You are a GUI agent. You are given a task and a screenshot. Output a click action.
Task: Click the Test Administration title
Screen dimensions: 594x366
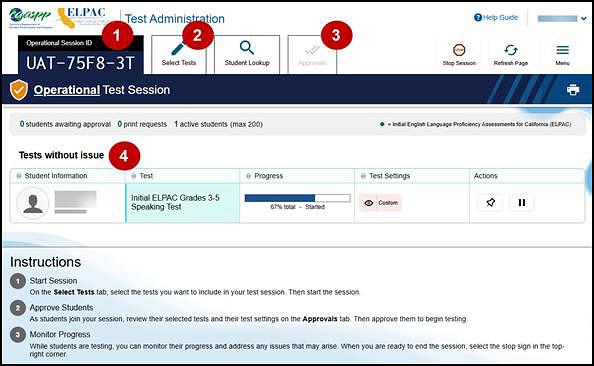[175, 19]
